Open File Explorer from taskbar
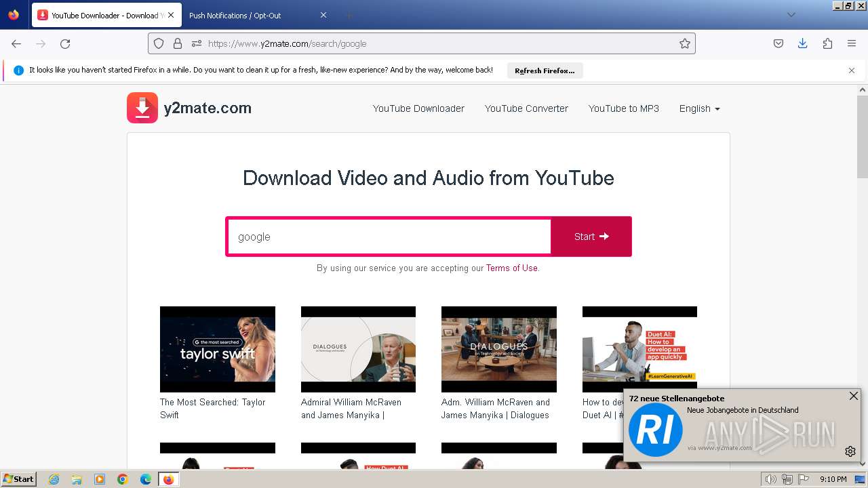This screenshot has width=868, height=488. click(77, 479)
